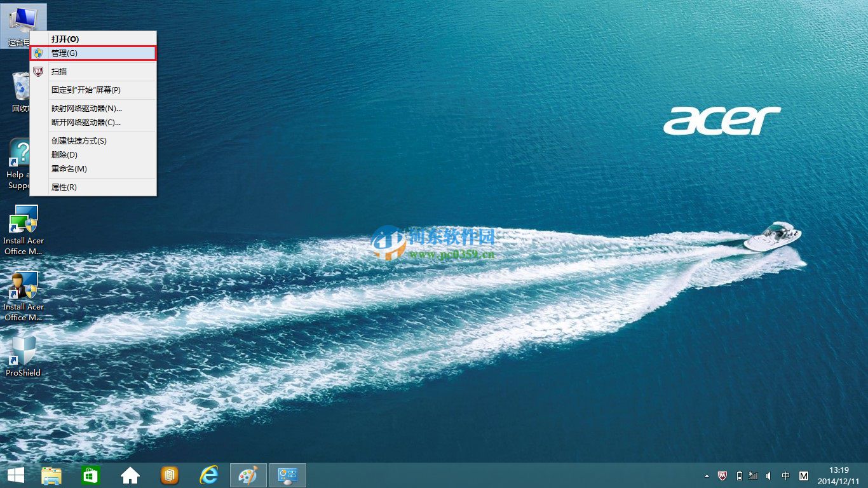Click the McAfee shield tray icon
This screenshot has height=488, width=868.
coord(722,476)
